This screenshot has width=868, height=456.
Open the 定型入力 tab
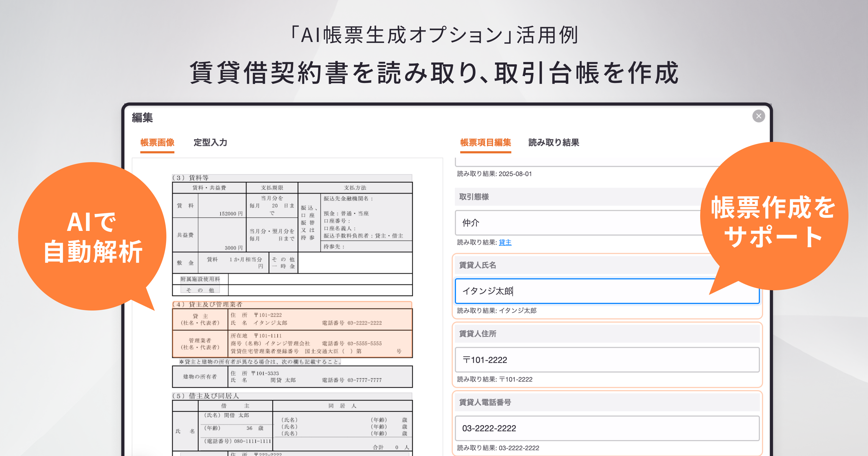pos(210,142)
